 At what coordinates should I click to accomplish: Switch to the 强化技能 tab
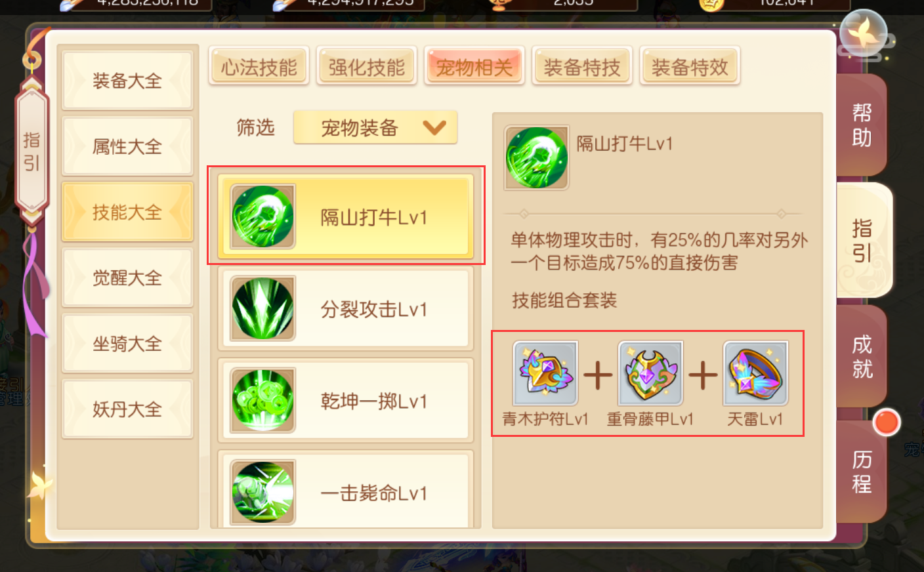pos(366,66)
